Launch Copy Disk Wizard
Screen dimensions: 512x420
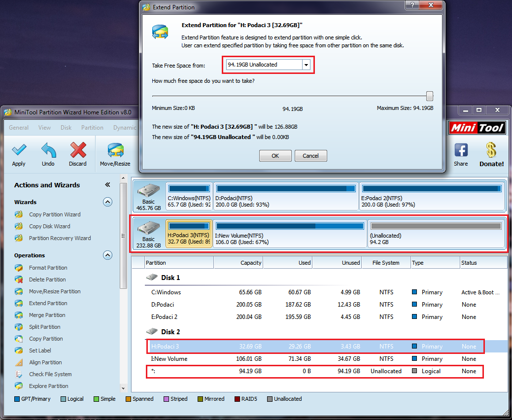point(49,226)
